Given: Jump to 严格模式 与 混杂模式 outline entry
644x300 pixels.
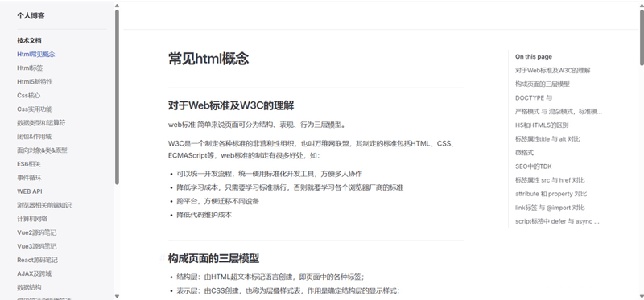Looking at the screenshot, I should pyautogui.click(x=559, y=112).
